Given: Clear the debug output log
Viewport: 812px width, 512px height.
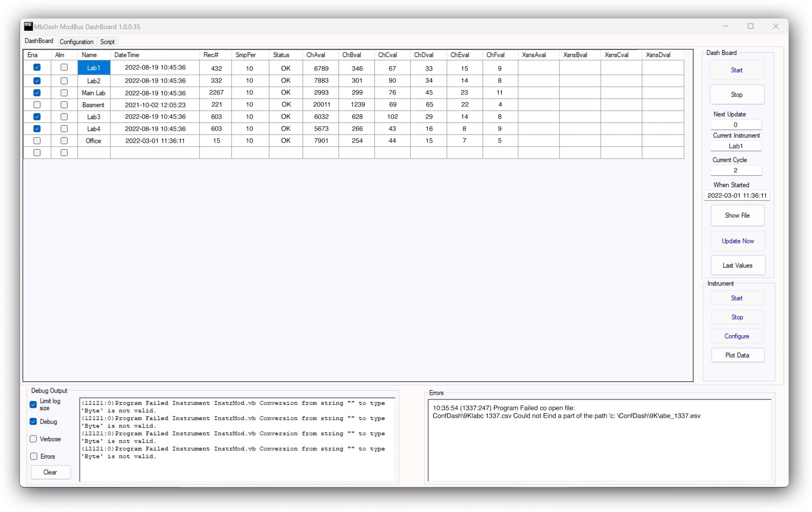Looking at the screenshot, I should pyautogui.click(x=50, y=472).
